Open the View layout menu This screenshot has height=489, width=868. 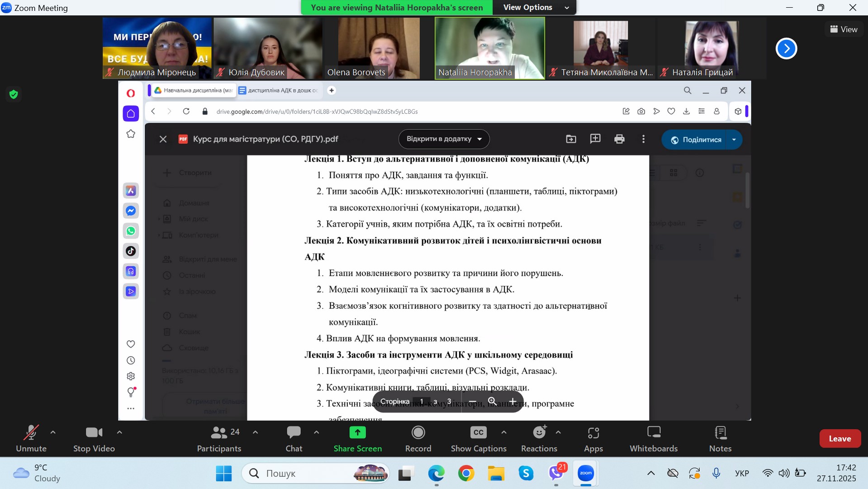point(844,29)
